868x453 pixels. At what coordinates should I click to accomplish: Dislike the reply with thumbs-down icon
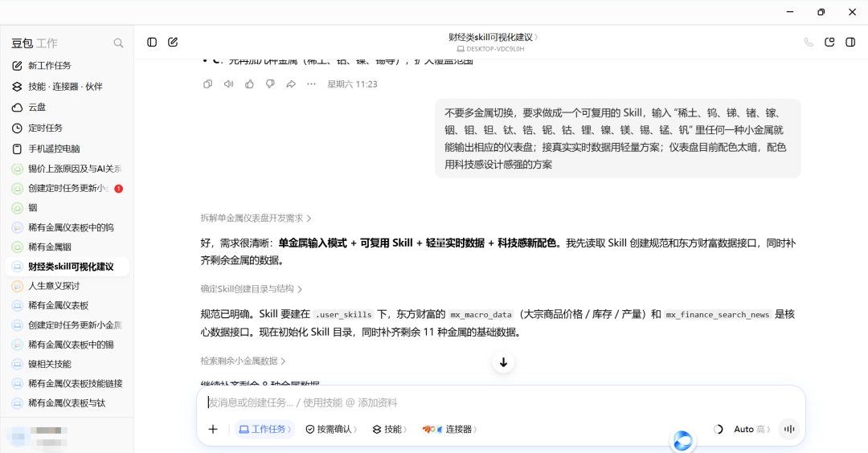270,84
